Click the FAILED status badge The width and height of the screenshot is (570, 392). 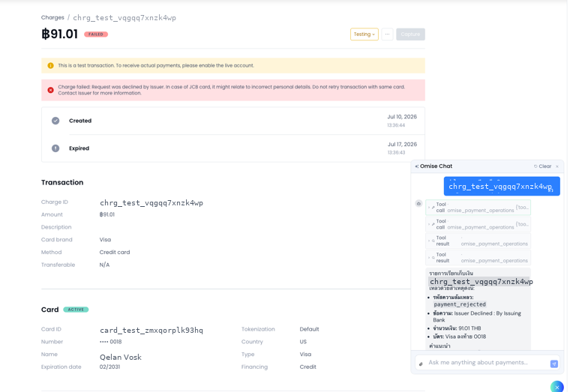tap(96, 34)
